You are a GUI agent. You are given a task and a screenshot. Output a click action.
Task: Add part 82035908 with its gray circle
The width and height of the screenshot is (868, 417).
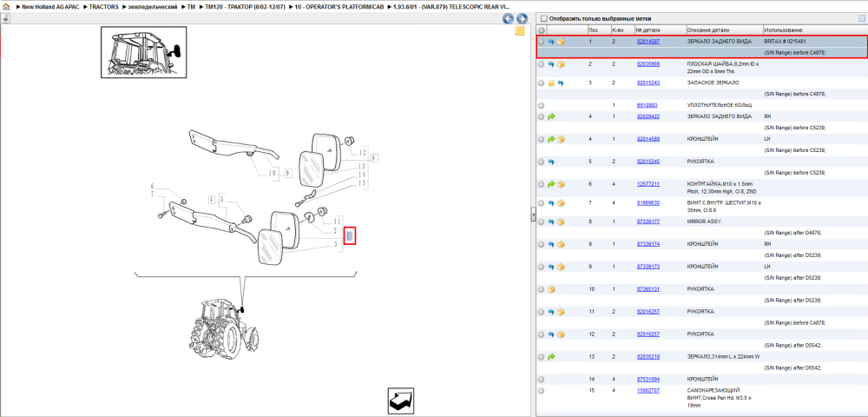542,64
